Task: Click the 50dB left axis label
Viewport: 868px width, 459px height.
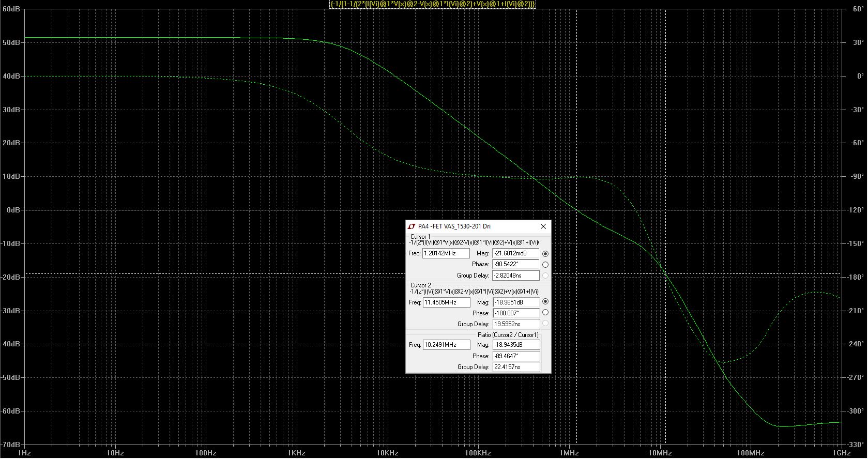Action: pyautogui.click(x=10, y=42)
